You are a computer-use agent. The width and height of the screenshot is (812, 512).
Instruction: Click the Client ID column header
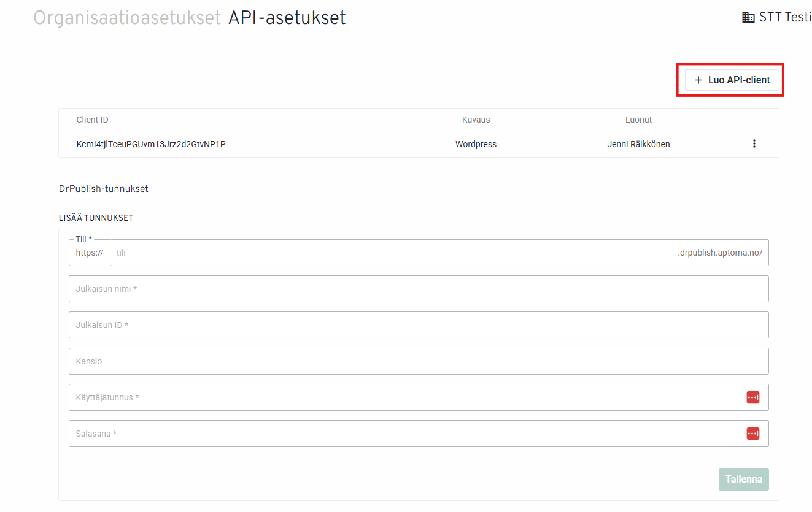[92, 120]
